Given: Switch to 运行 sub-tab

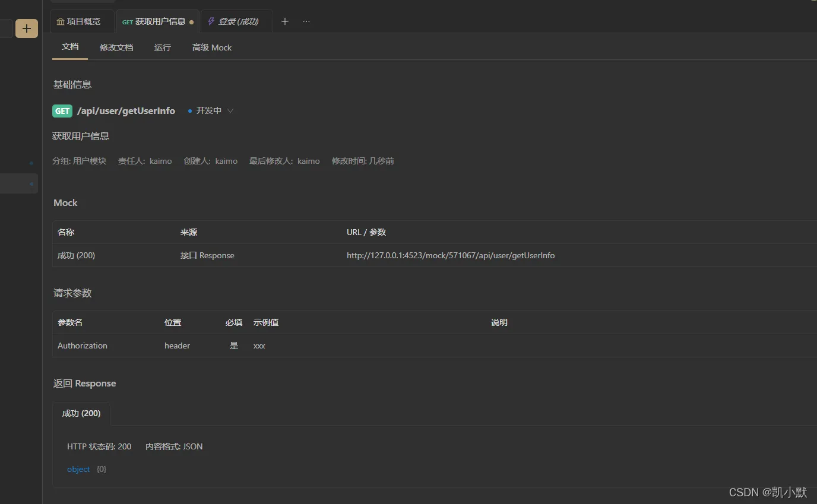Looking at the screenshot, I should tap(163, 47).
